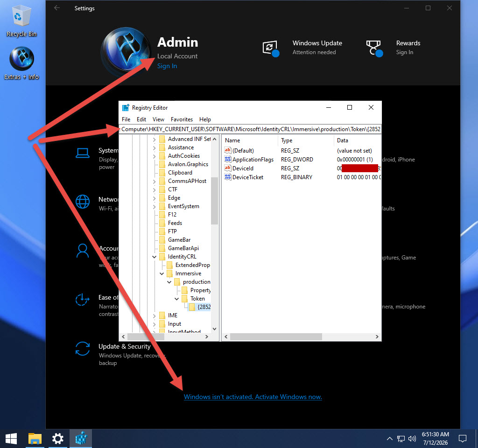
Task: Select the {2852 token key in tree
Action: point(204,307)
